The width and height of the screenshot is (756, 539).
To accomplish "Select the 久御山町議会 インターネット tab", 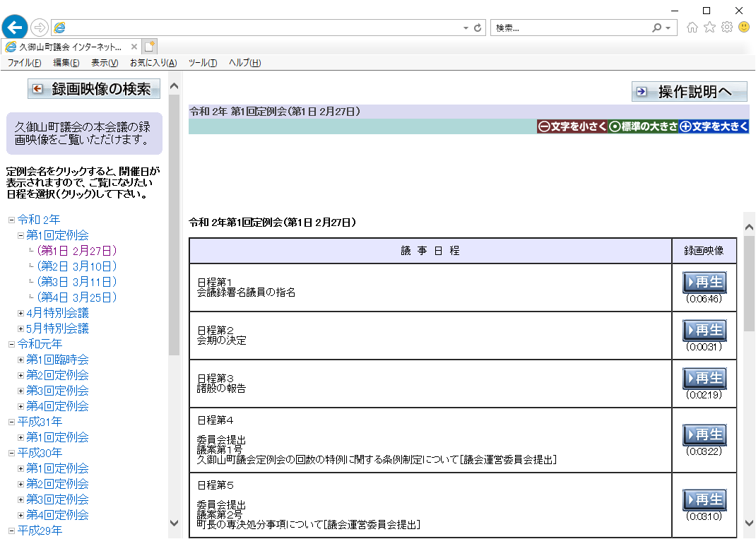I will pyautogui.click(x=71, y=47).
